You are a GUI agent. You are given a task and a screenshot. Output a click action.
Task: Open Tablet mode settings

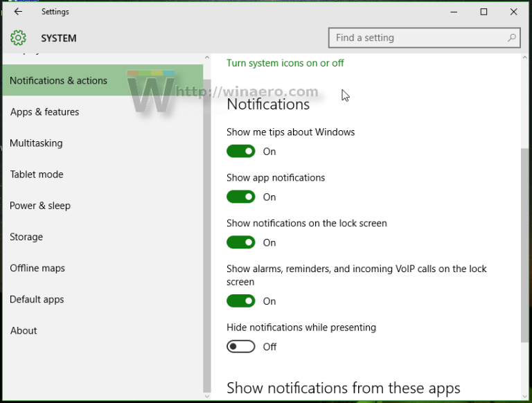pos(103,174)
